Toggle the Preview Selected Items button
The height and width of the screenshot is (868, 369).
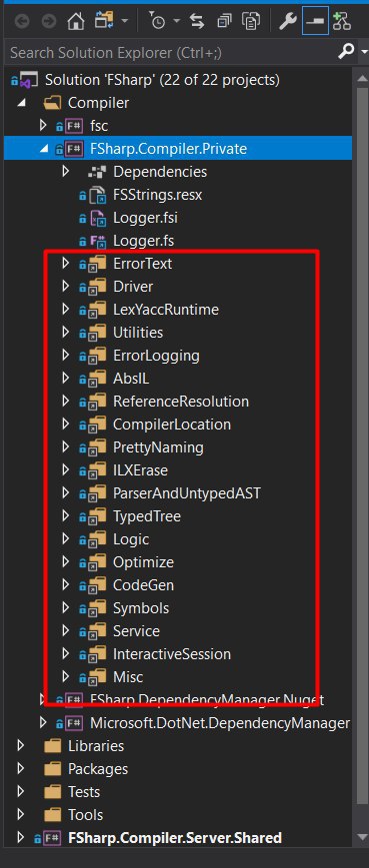tap(315, 22)
